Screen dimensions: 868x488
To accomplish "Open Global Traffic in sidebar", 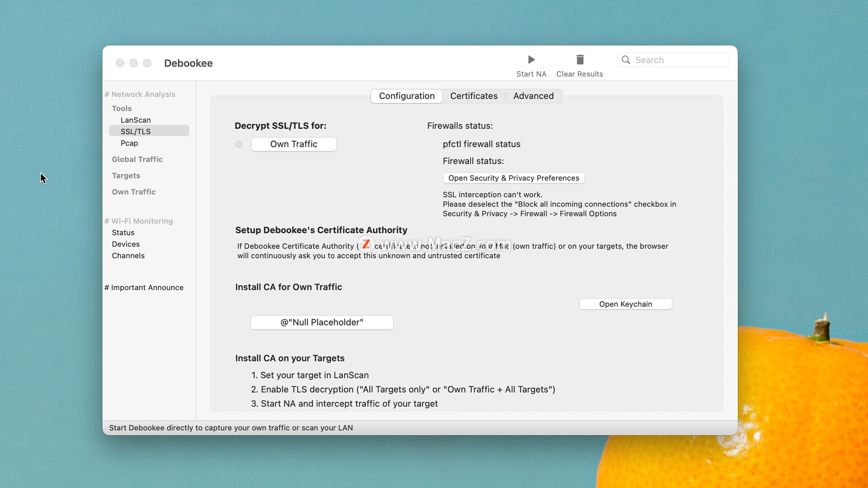I will click(x=137, y=160).
